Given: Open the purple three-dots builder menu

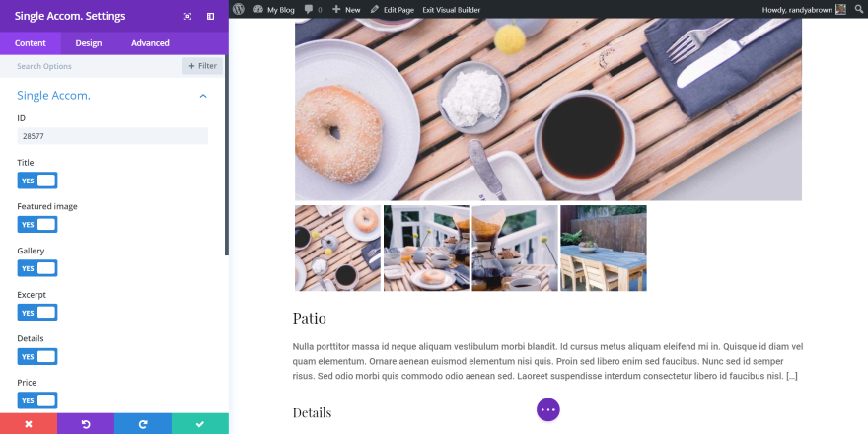Looking at the screenshot, I should click(548, 409).
